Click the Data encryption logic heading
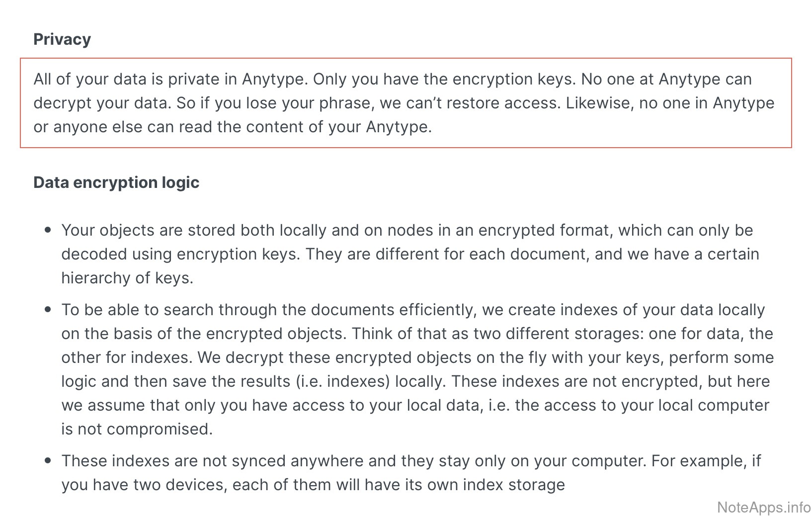This screenshot has width=812, height=517. pos(116,182)
